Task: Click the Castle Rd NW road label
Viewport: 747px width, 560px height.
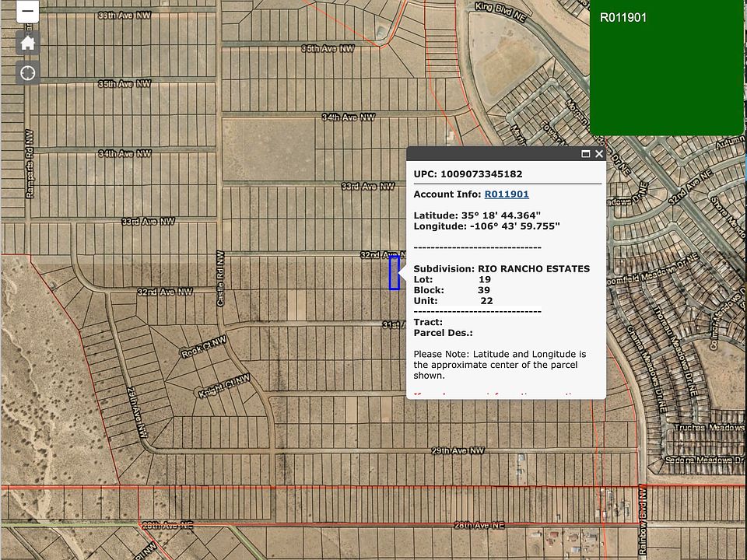Action: tap(220, 278)
